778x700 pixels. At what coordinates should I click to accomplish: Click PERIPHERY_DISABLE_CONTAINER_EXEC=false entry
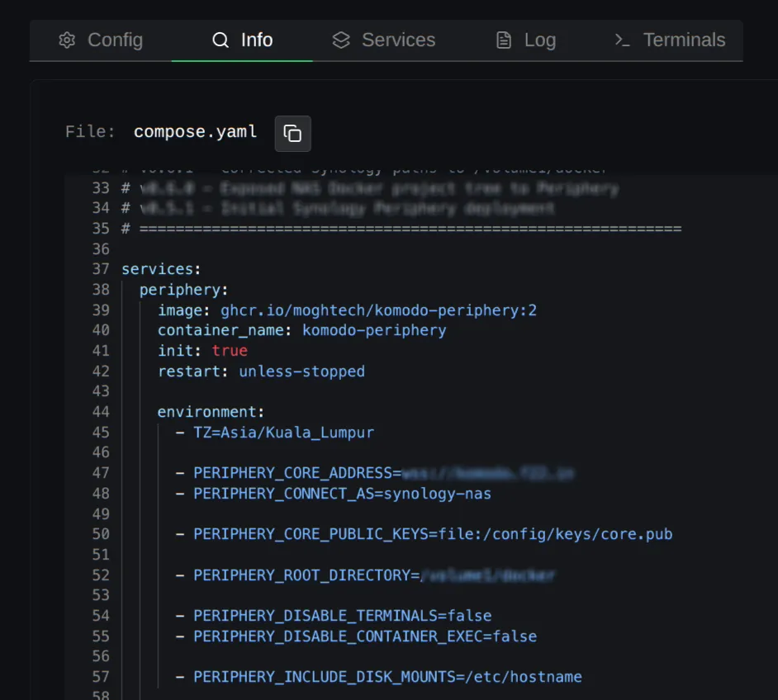(x=365, y=636)
